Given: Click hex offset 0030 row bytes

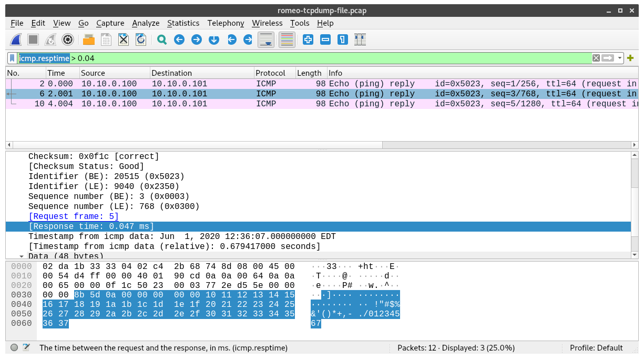Looking at the screenshot, I should 169,294.
